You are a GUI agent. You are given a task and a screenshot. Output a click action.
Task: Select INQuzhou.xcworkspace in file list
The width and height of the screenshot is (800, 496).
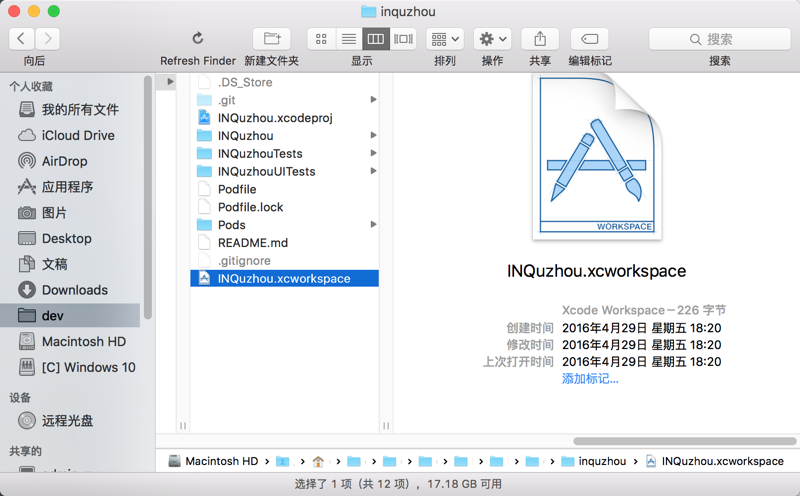click(285, 279)
